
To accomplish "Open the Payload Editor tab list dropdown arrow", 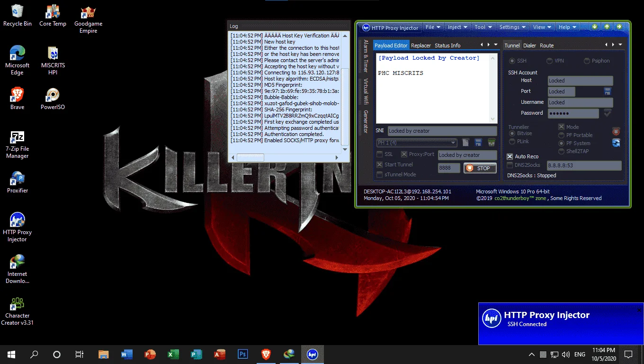I will (496, 45).
